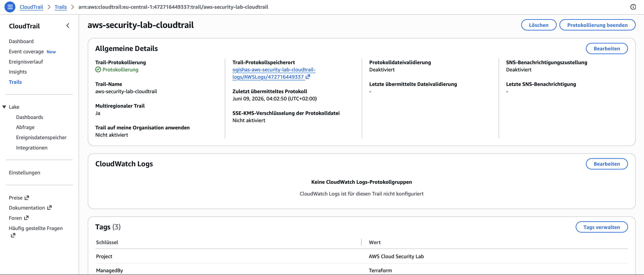Click external link icon beside Preise
This screenshot has width=644, height=275.
27,198
